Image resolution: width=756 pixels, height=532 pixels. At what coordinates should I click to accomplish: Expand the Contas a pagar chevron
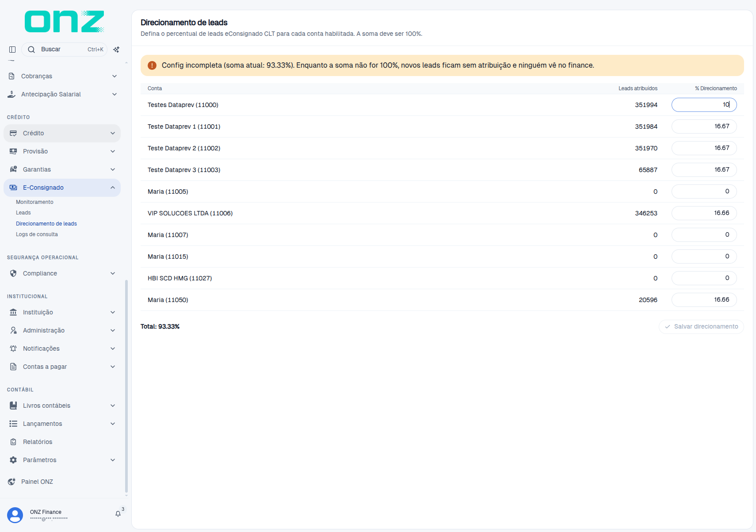pyautogui.click(x=113, y=367)
